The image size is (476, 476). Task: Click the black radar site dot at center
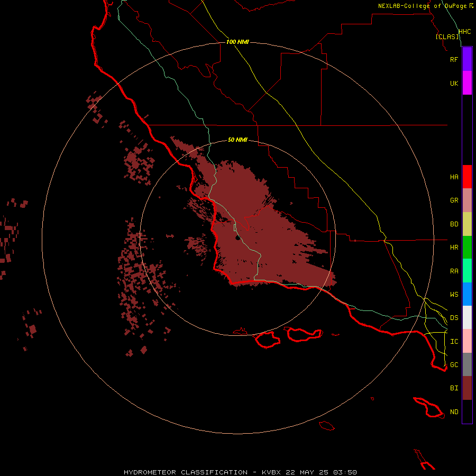tap(237, 238)
